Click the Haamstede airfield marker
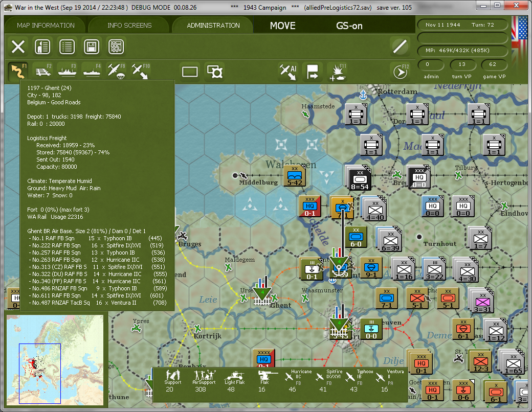Screen dimensions: 532x412 [306, 115]
